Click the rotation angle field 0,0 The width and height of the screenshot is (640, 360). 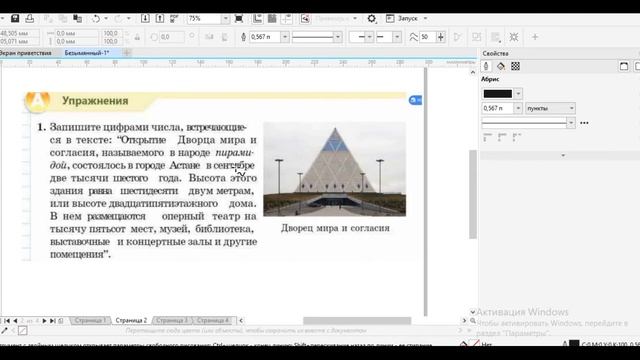[x=171, y=37]
